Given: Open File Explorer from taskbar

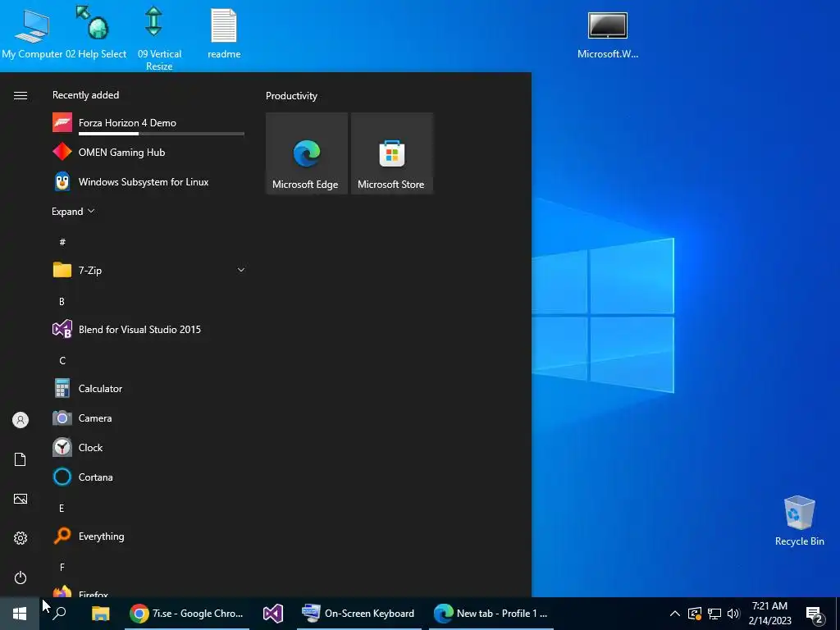Looking at the screenshot, I should pos(100,614).
